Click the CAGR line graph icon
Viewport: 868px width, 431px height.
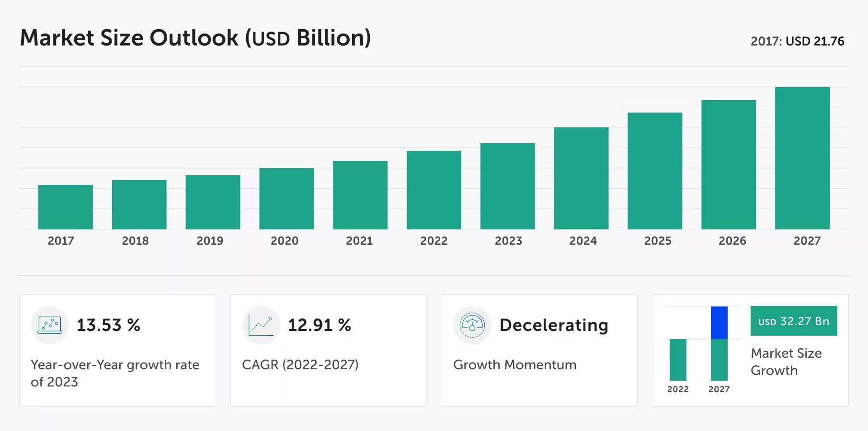point(261,325)
